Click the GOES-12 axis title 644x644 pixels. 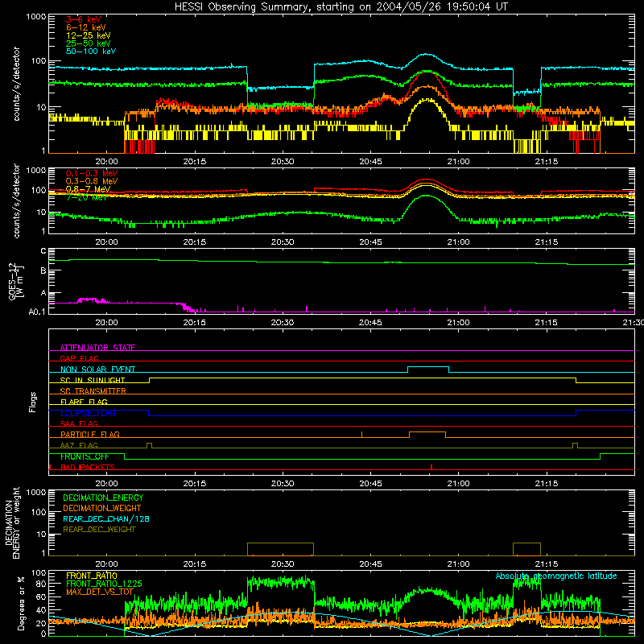click(x=15, y=281)
